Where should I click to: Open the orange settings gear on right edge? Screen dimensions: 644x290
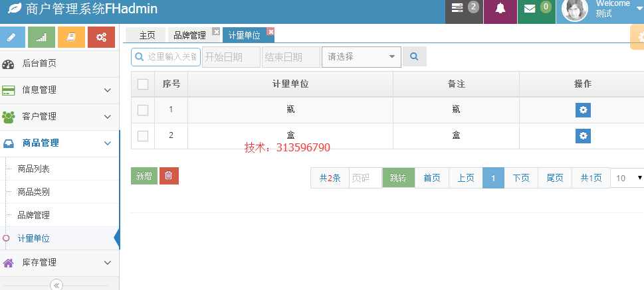[638, 37]
